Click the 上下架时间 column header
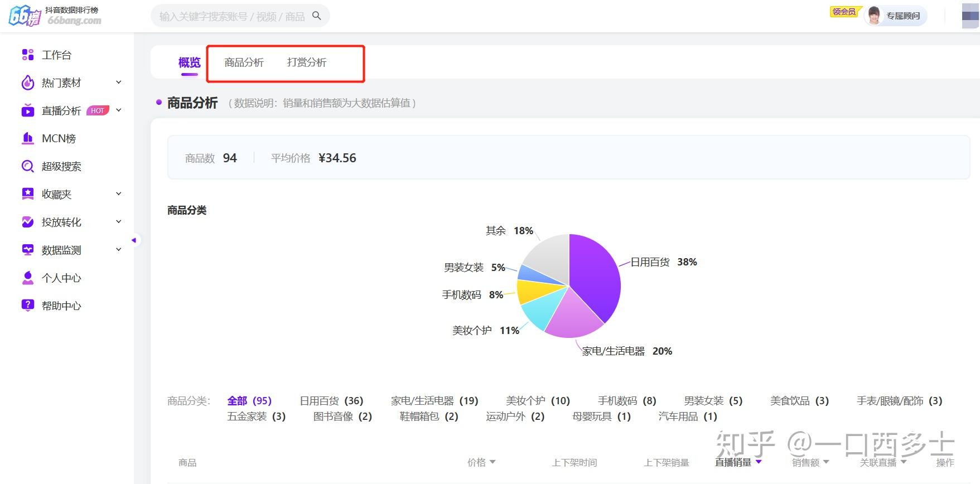Viewport: 980px width, 484px height. pos(575,462)
